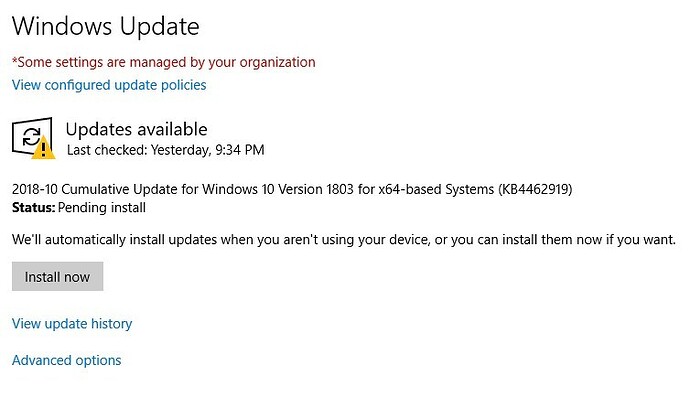Open View update history
690x397 pixels.
72,324
